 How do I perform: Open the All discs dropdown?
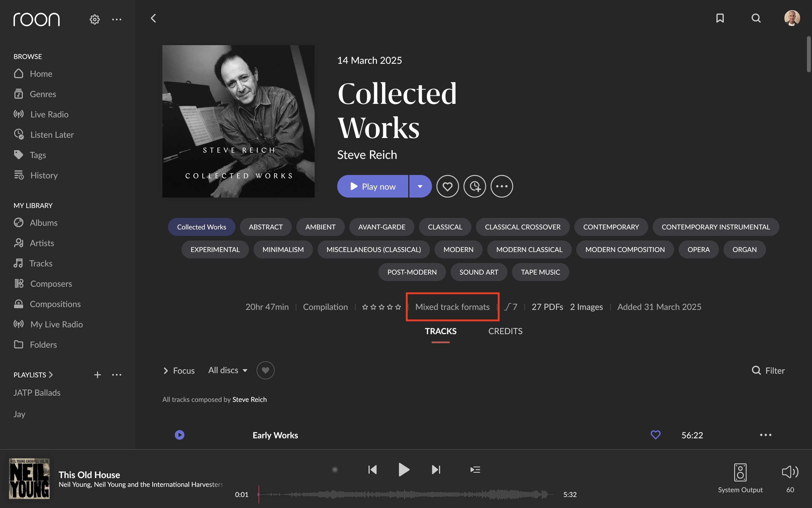[x=228, y=370]
